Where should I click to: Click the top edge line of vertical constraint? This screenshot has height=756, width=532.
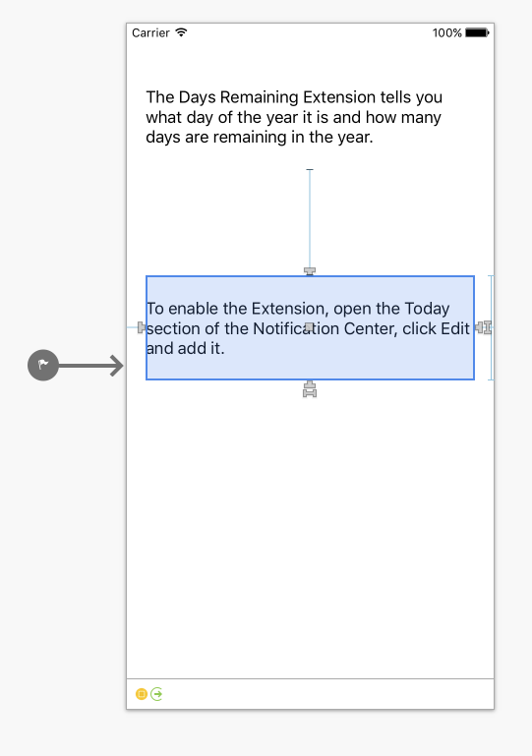(x=310, y=170)
